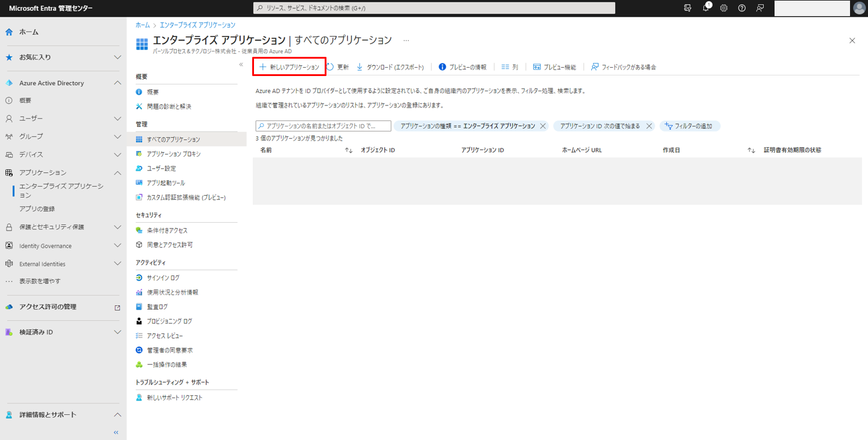
Task: Click the 同意とアクセス許可 cube icon
Action: click(139, 244)
